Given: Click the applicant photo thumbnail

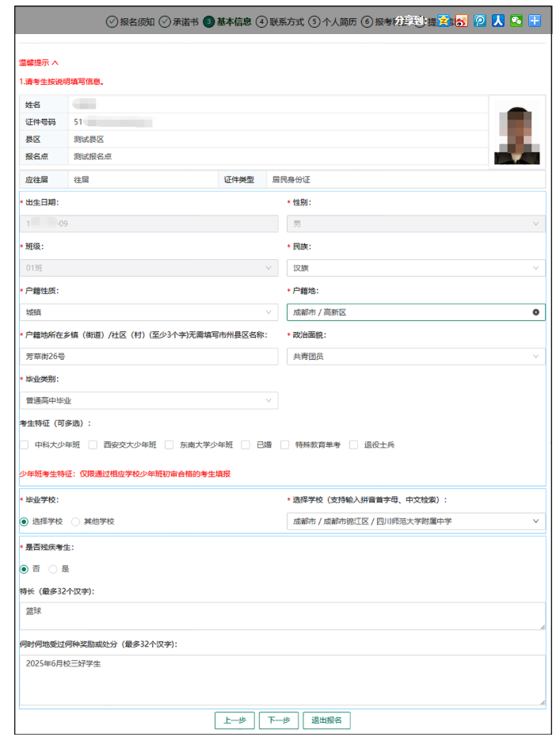Looking at the screenshot, I should coord(516,132).
